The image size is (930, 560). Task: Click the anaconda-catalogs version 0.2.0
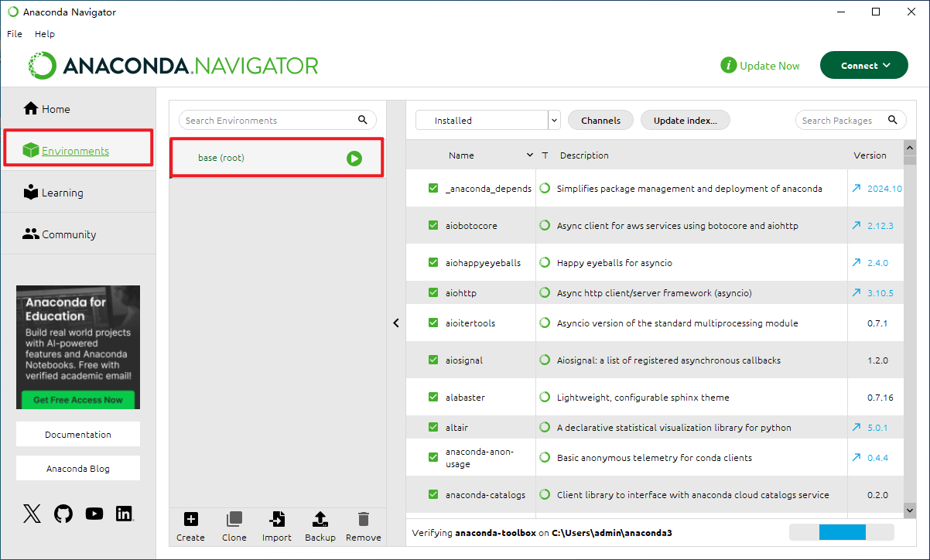(x=877, y=495)
